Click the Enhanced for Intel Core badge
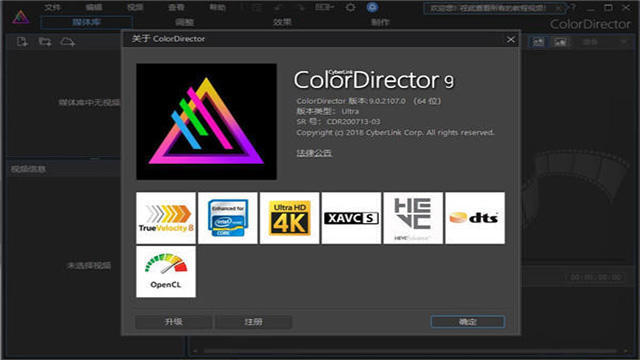 pos(228,218)
